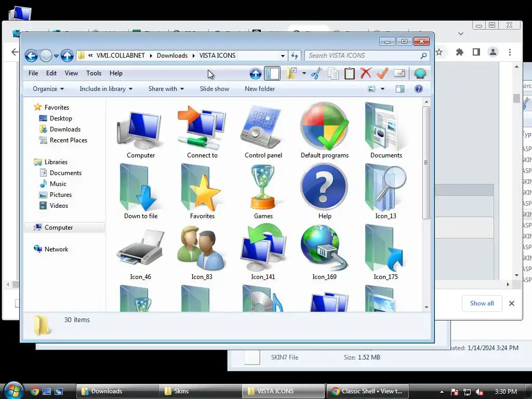Viewport: 532px width, 399px height.
Task: Click the Classic Explorer Up button in toolbar
Action: click(256, 73)
